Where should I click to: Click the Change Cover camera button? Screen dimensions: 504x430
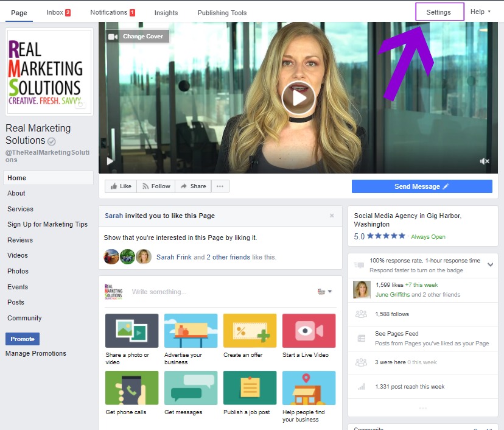[x=137, y=37]
